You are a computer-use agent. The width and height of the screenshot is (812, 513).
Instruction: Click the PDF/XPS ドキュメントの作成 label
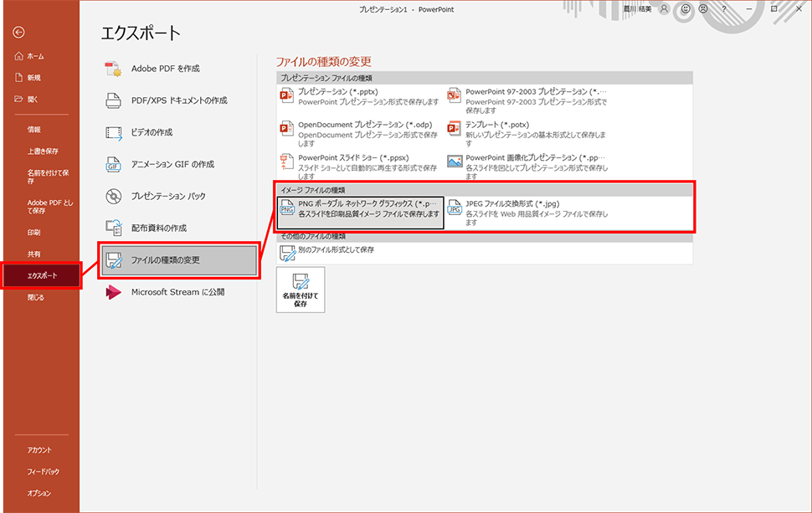pos(179,100)
